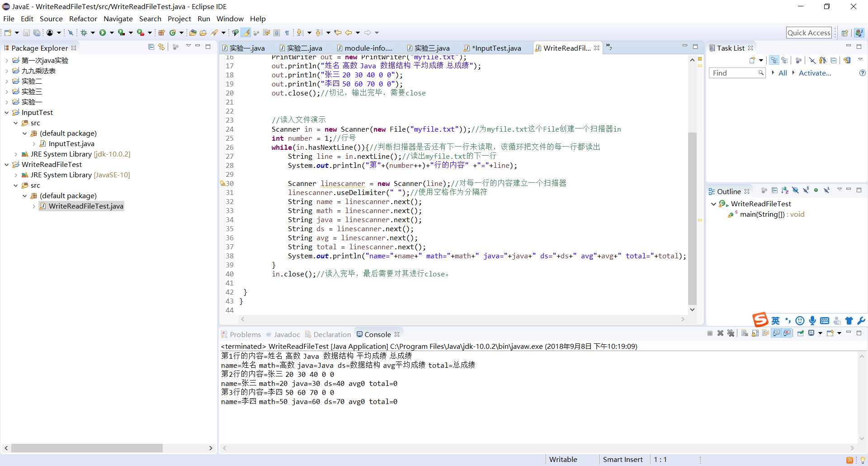The image size is (868, 466).
Task: Switch to the Problems tab
Action: coord(241,334)
